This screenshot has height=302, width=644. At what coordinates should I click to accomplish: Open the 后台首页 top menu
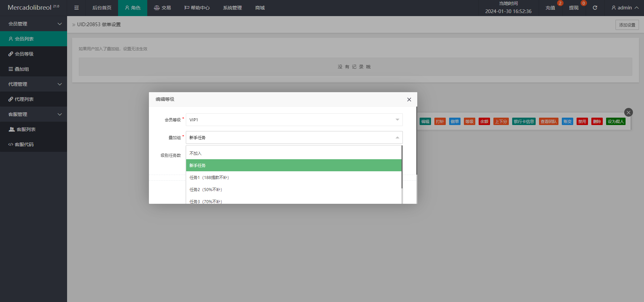(x=102, y=8)
